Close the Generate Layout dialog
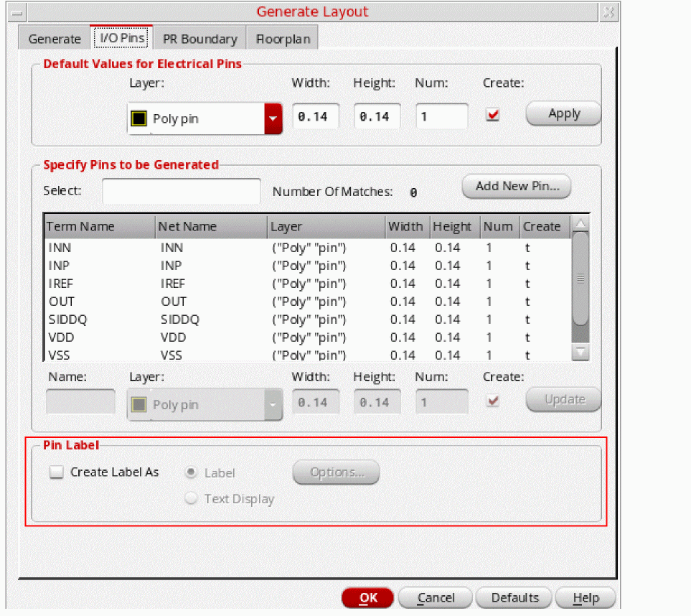The image size is (691, 616). [x=609, y=12]
